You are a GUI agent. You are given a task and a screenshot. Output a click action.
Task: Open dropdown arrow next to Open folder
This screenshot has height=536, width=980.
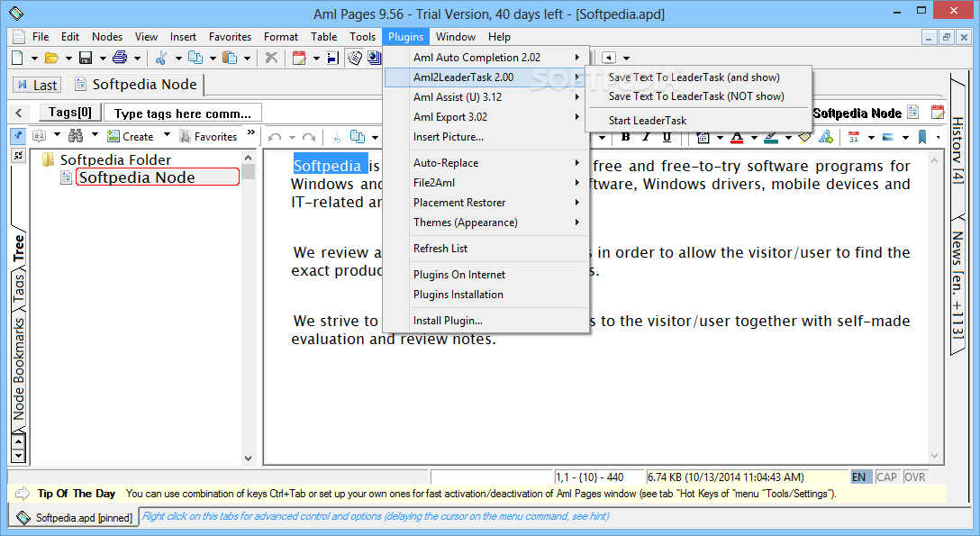pyautogui.click(x=68, y=59)
